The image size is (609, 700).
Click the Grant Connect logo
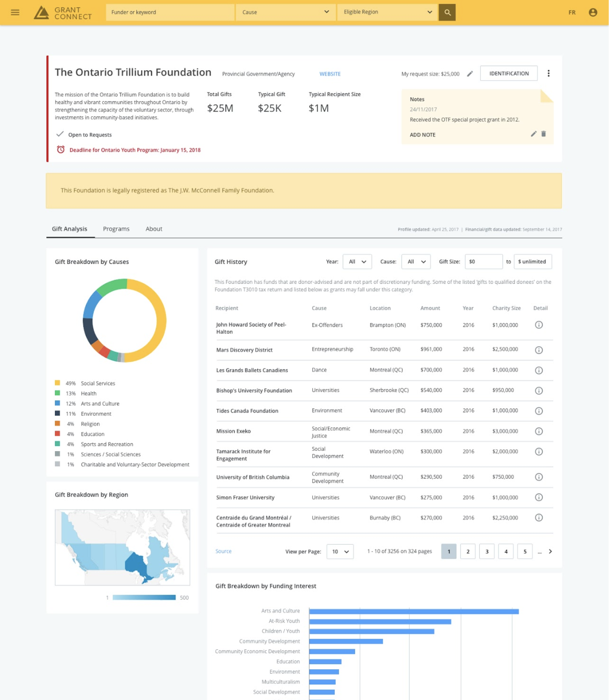(63, 13)
